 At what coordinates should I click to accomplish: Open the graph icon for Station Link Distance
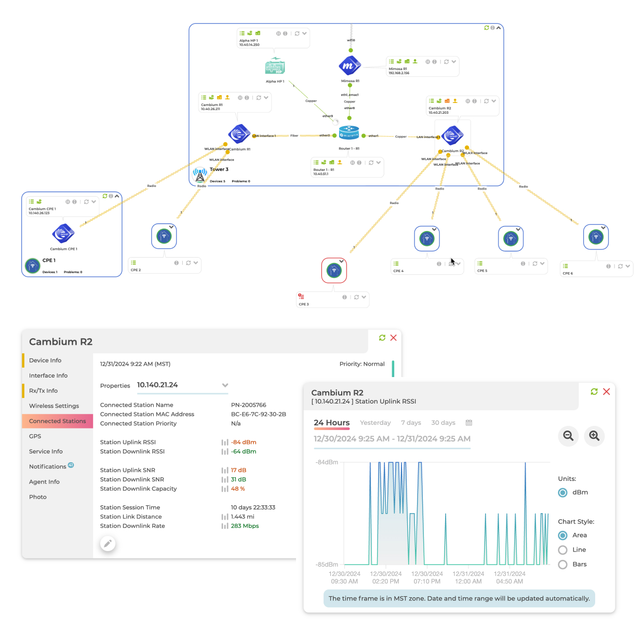pyautogui.click(x=225, y=517)
